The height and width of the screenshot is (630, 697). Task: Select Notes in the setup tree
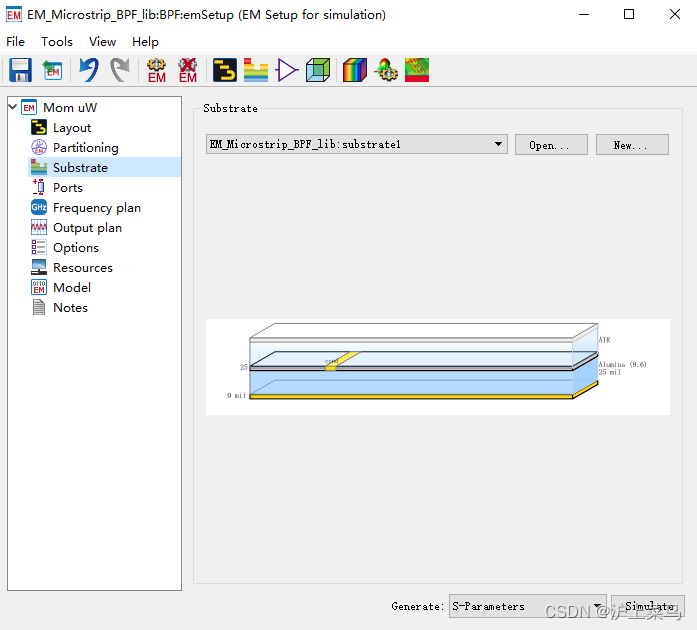coord(70,308)
